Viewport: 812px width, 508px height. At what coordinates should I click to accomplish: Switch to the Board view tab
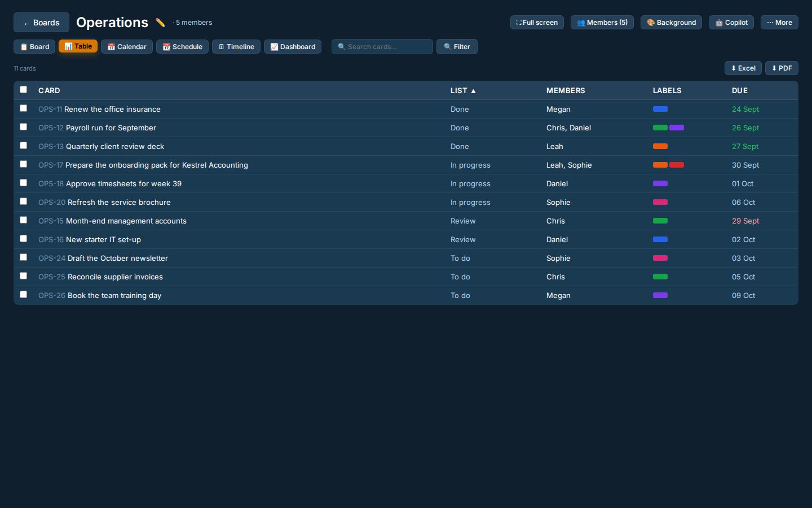[34, 46]
